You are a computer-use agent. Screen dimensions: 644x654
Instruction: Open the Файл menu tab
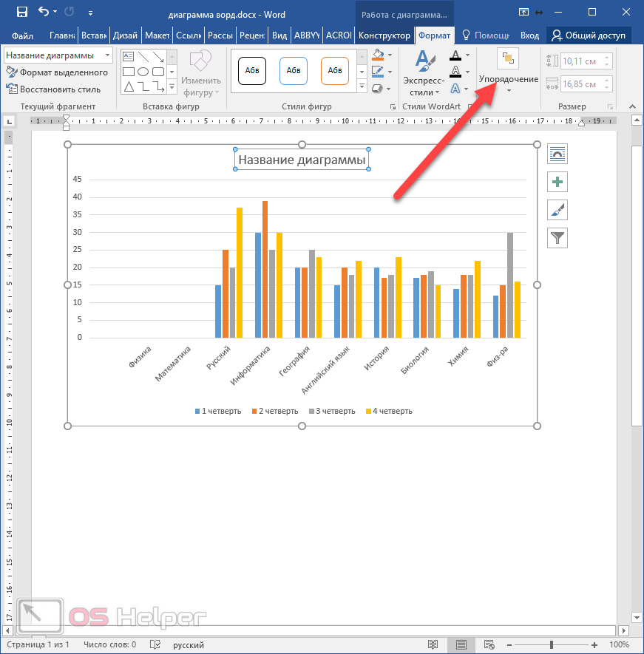[22, 35]
